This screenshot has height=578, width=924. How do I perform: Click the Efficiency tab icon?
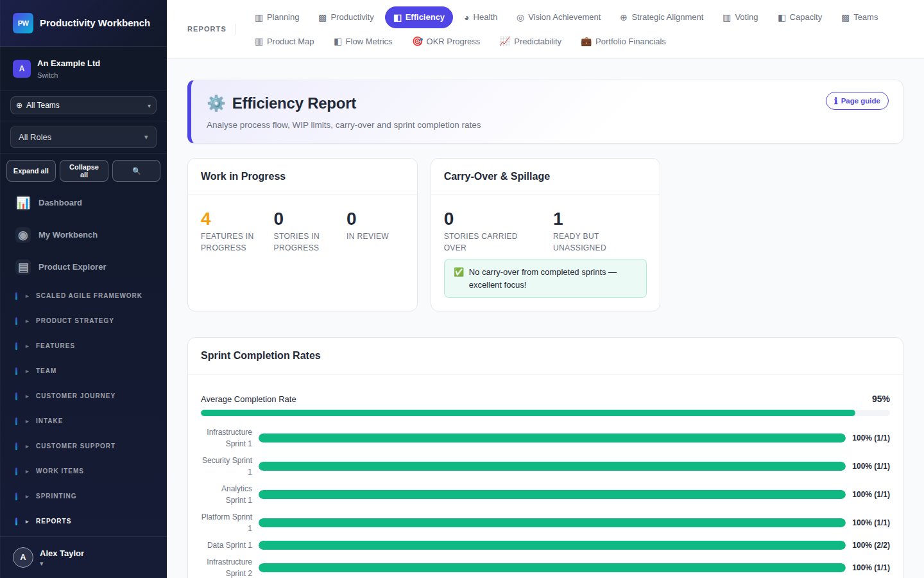pos(398,18)
